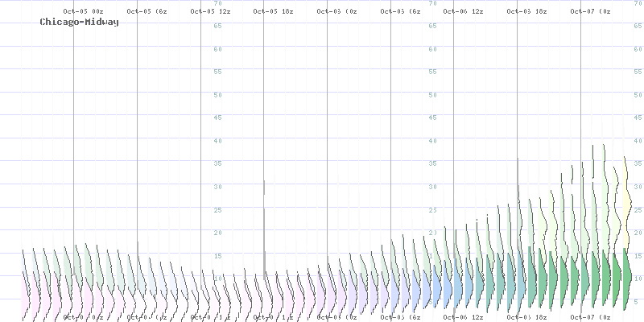Select the top Oct-05 00z time label
Screen dimensions: 644x322
click(x=83, y=12)
